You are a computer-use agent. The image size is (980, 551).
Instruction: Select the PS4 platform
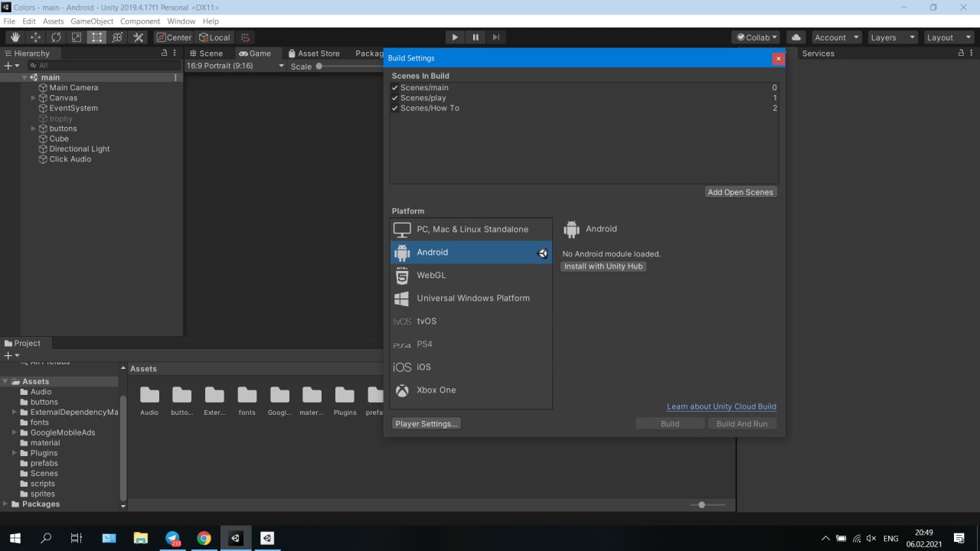point(471,344)
